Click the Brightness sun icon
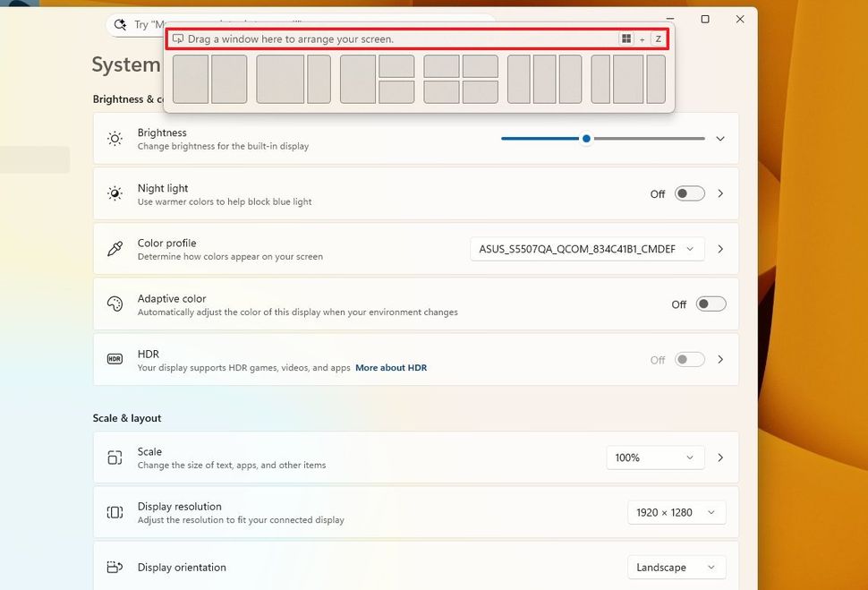This screenshot has width=868, height=590. pos(115,139)
